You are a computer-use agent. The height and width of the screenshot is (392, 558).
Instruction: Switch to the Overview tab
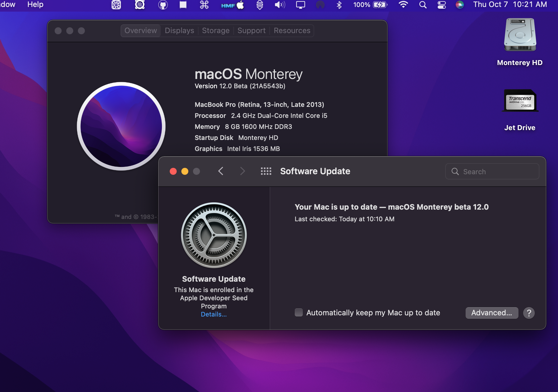(141, 31)
